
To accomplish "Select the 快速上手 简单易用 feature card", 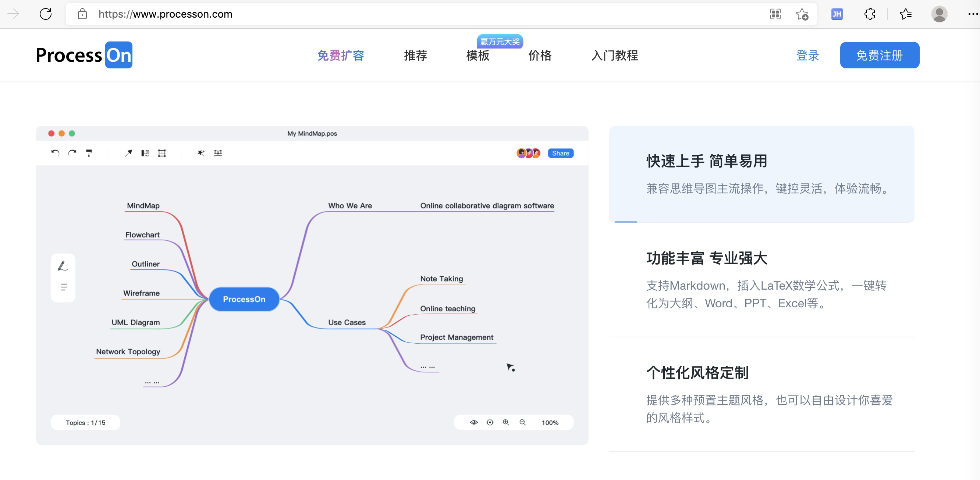I will pos(761,174).
